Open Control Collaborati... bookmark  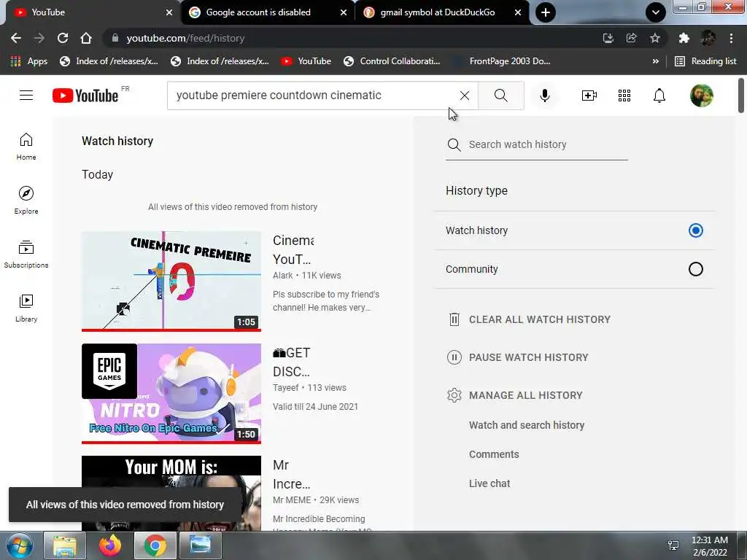tap(392, 61)
